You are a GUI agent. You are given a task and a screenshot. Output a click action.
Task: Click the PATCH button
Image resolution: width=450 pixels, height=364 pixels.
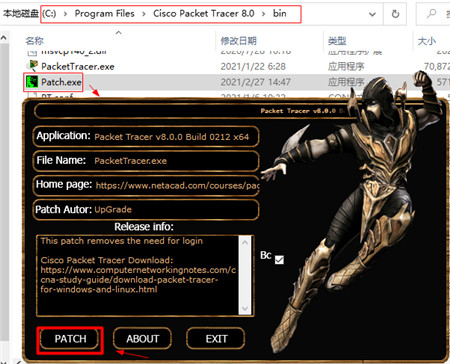click(x=70, y=339)
